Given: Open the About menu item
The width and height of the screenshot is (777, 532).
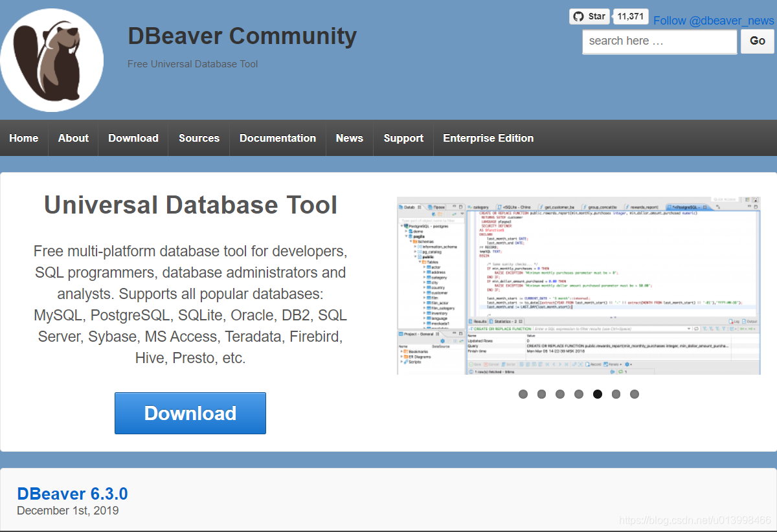Looking at the screenshot, I should coord(73,138).
